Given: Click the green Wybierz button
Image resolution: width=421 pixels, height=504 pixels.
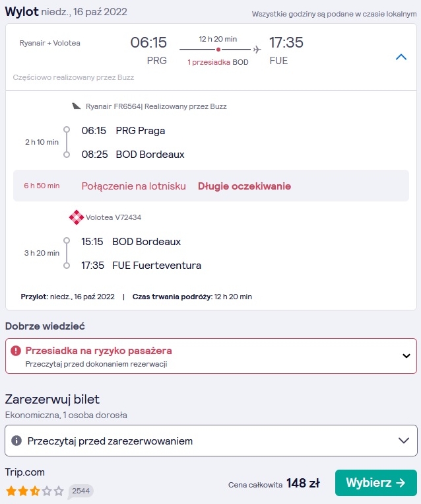Looking at the screenshot, I should (375, 482).
